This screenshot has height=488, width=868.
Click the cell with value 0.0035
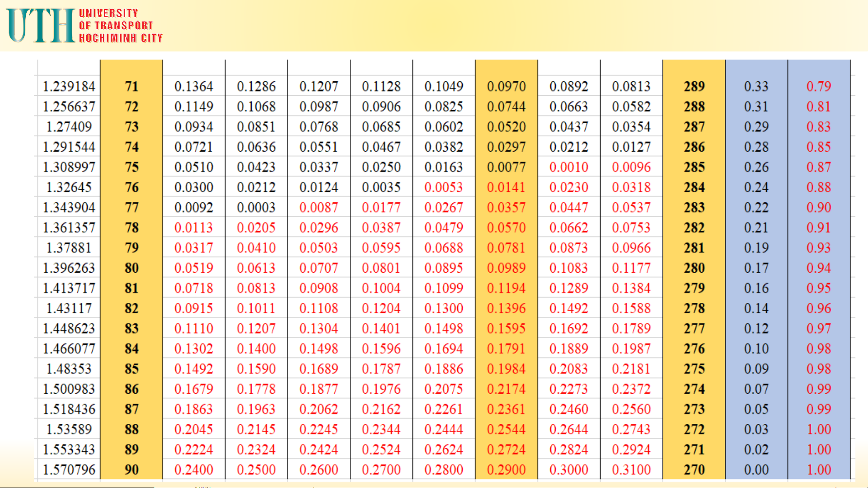pos(381,187)
